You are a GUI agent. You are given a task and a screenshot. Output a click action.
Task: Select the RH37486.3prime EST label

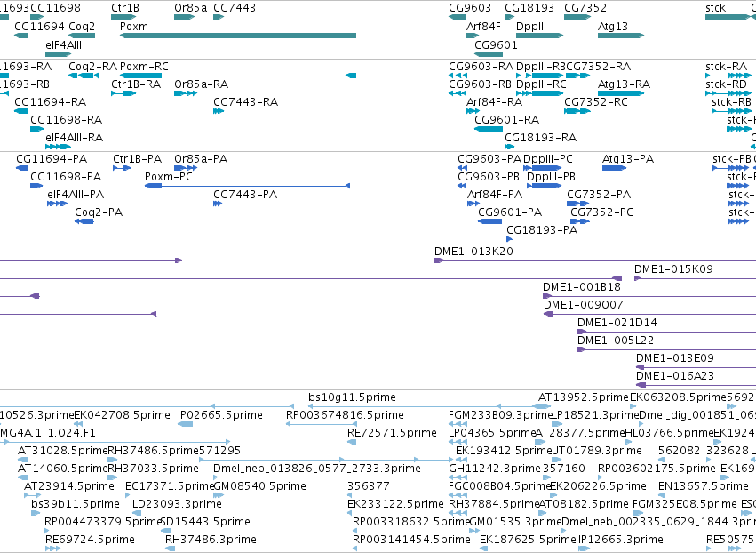(211, 540)
